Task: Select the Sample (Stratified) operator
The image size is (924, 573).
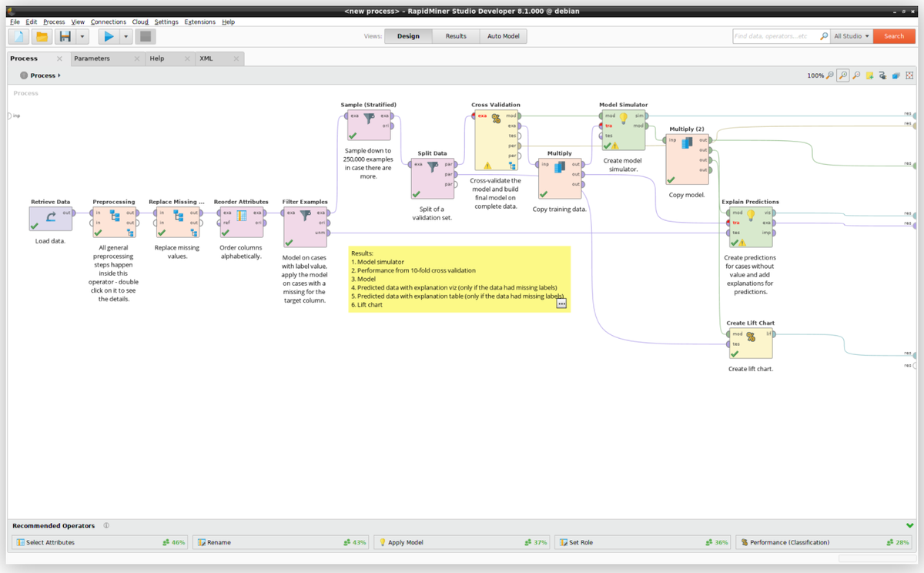Action: (368, 125)
